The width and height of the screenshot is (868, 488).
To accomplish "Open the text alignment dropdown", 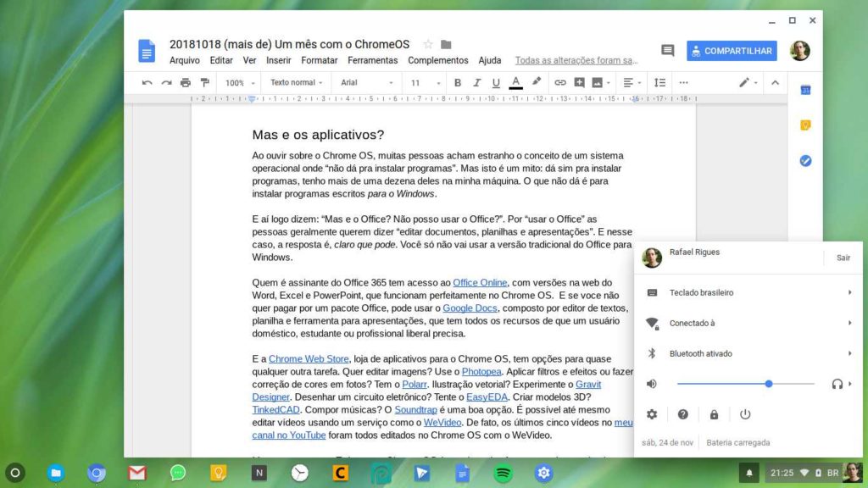I will point(632,83).
